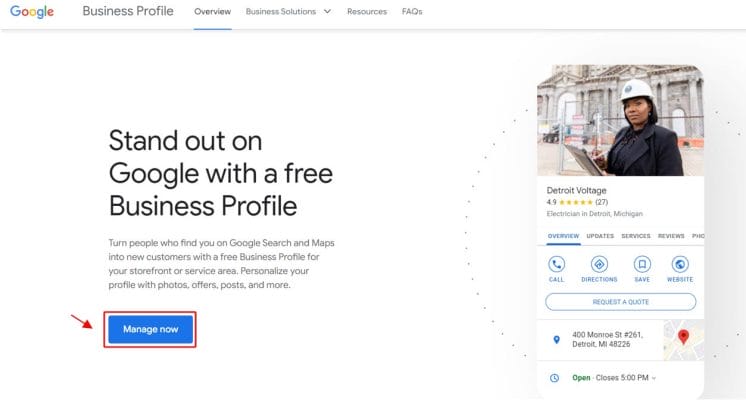Image resolution: width=746 pixels, height=403 pixels.
Task: Select the OVERVIEW tab in profile card
Action: [x=563, y=236]
